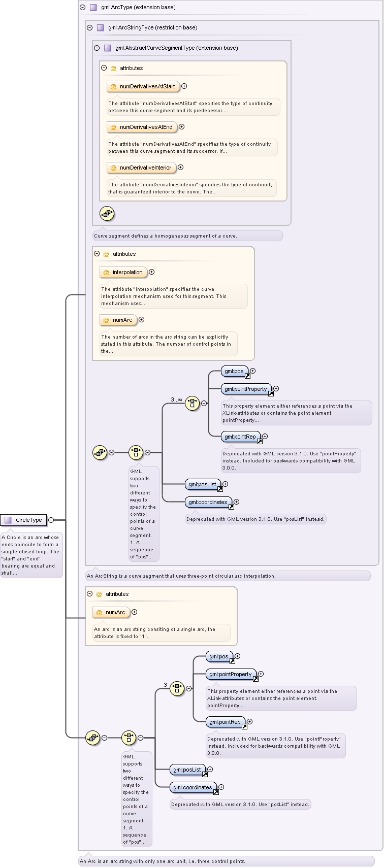The width and height of the screenshot is (384, 868).
Task: Collapse the 3..∞ choice compositor
Action: 204,404
